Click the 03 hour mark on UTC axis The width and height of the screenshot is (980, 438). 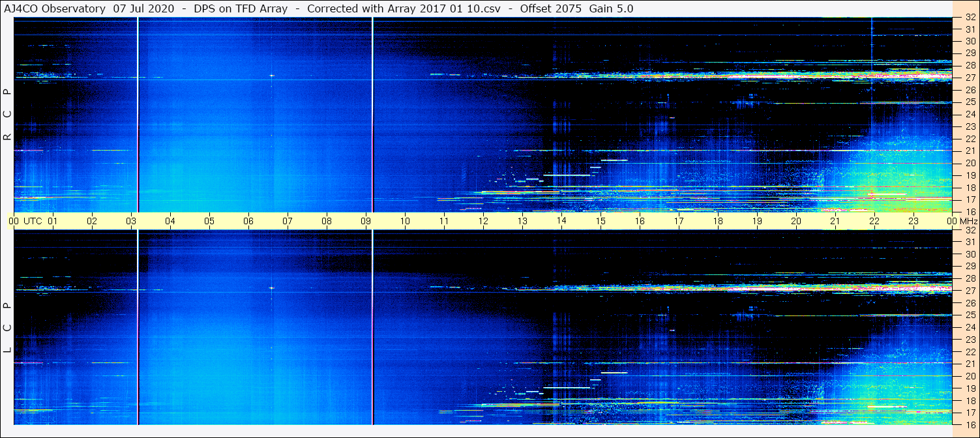[x=131, y=221]
